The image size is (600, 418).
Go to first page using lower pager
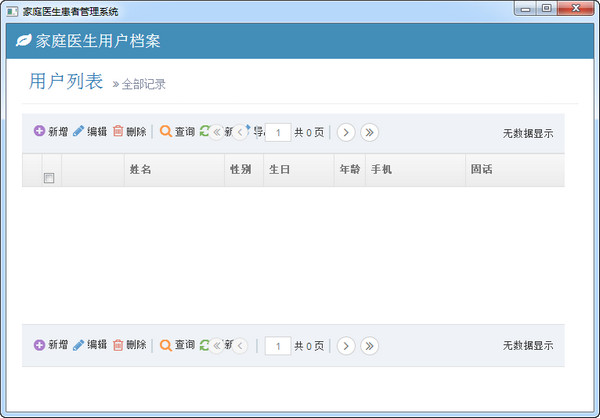coord(217,346)
